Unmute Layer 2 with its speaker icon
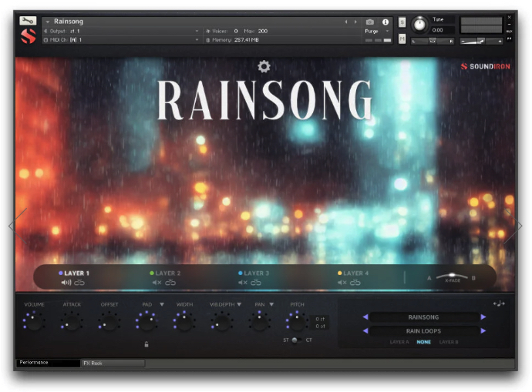The width and height of the screenshot is (532, 392). (157, 283)
